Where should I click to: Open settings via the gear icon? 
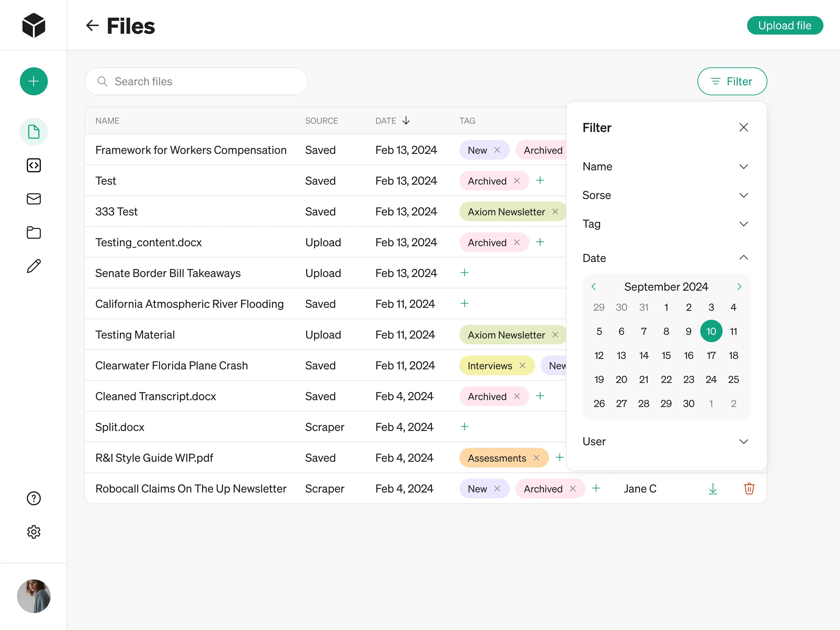click(x=33, y=532)
